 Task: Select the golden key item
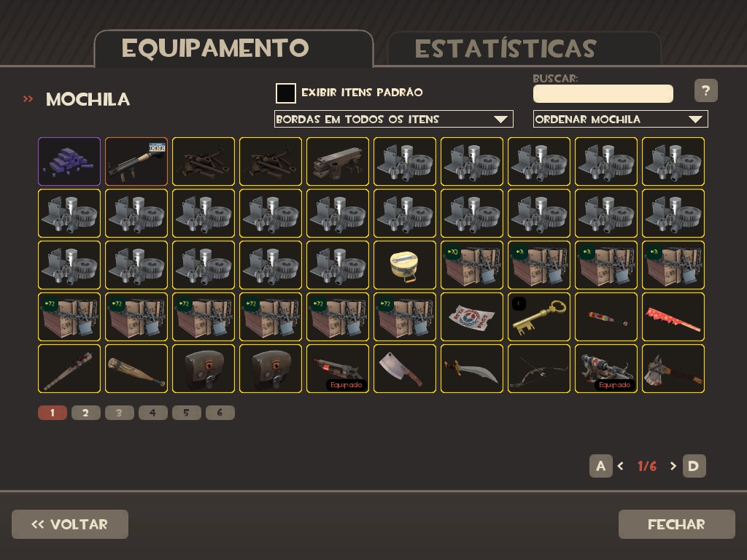point(539,316)
